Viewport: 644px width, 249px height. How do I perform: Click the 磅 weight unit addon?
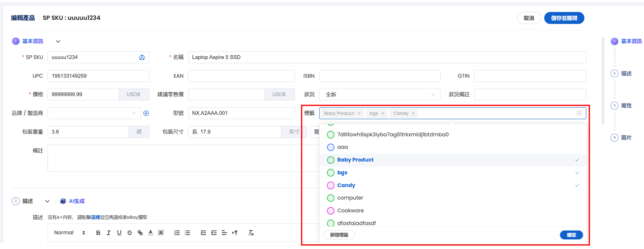(x=139, y=132)
